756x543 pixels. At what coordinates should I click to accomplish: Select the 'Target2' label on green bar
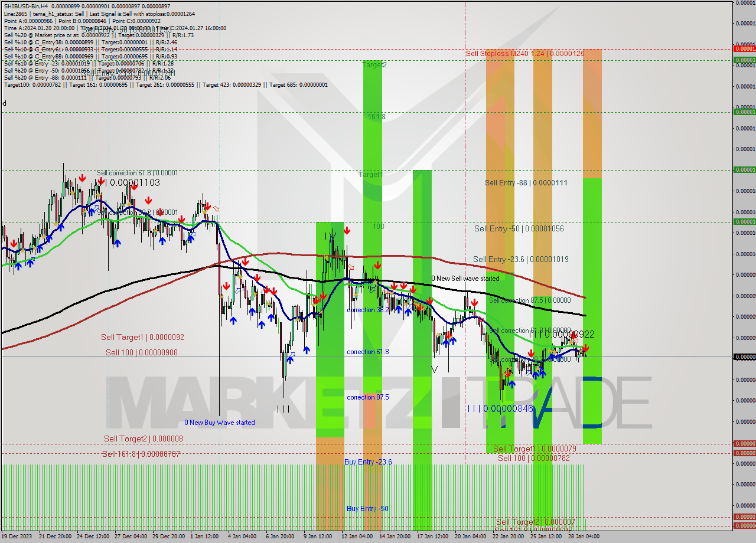[374, 64]
